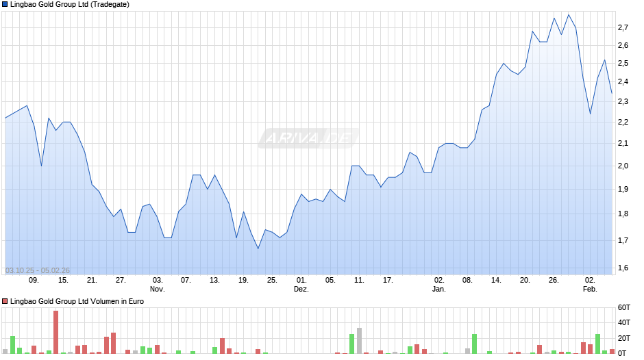644x360 pixels.
Task: Click the 2,6 price axis label
Action: coord(623,46)
